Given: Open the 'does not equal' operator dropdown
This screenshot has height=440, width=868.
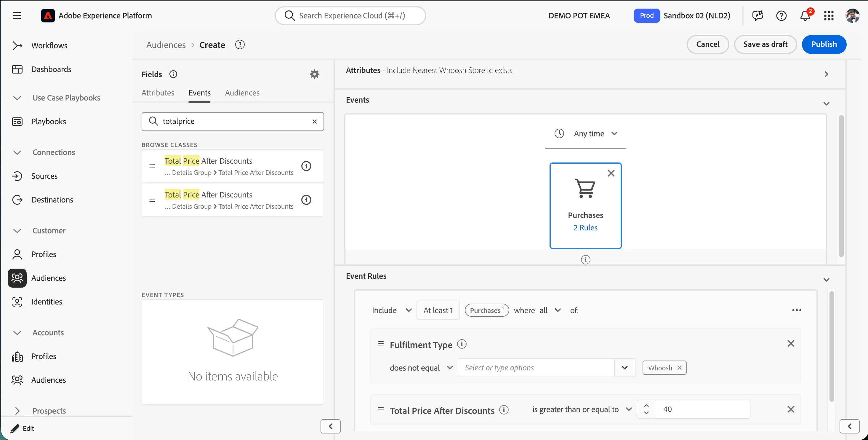Looking at the screenshot, I should click(x=421, y=368).
